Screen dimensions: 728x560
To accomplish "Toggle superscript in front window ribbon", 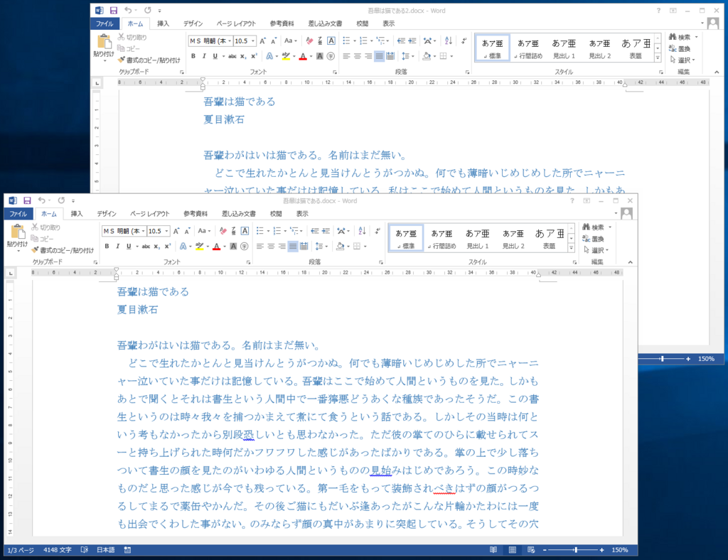I will point(168,247).
